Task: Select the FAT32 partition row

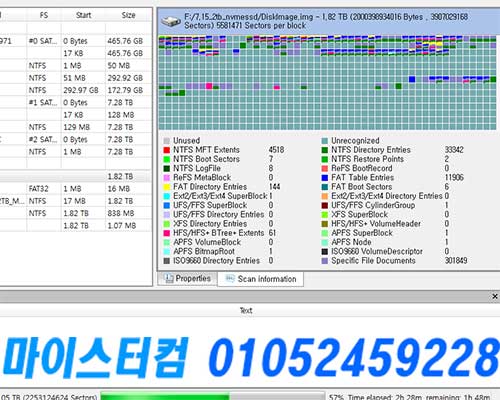Action: coord(76,189)
